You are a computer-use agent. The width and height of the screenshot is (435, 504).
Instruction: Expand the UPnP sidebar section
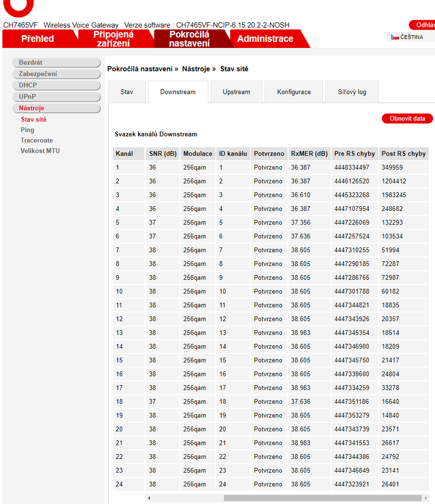click(56, 97)
